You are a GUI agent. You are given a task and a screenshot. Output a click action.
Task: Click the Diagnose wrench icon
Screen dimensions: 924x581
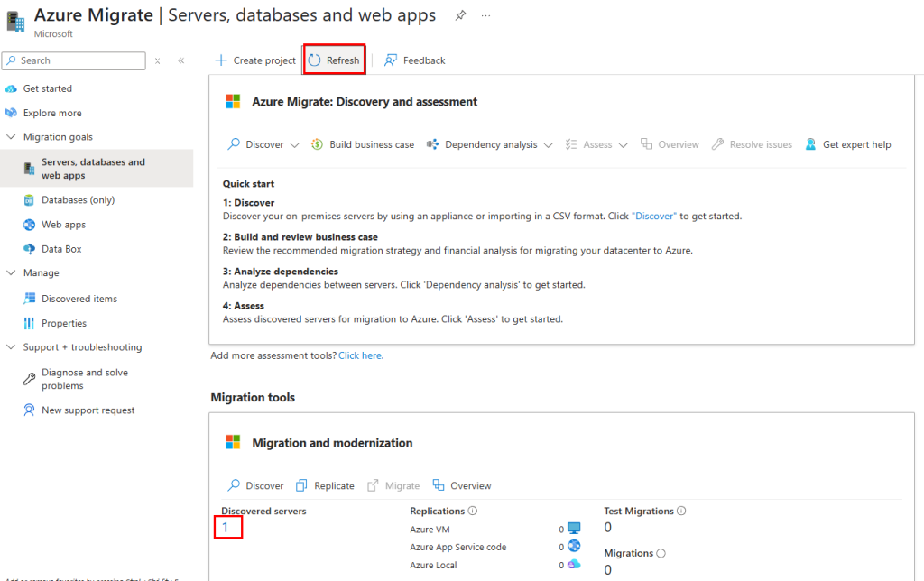29,379
